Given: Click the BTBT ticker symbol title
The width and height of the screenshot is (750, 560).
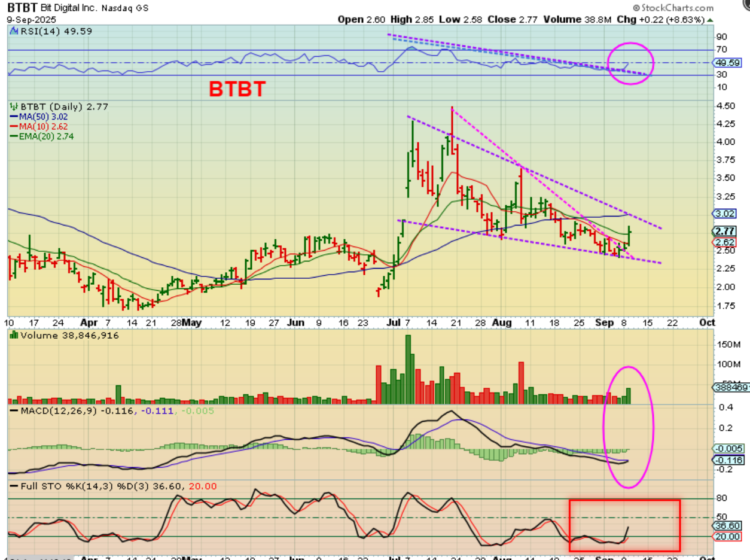Looking at the screenshot, I should (22, 8).
